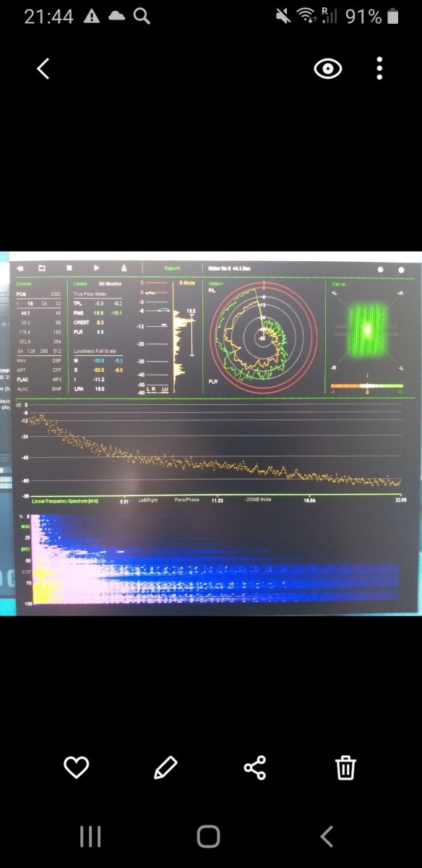Screen dimensions: 422x868
Task: Start playback with the play triangle
Action: [x=96, y=268]
